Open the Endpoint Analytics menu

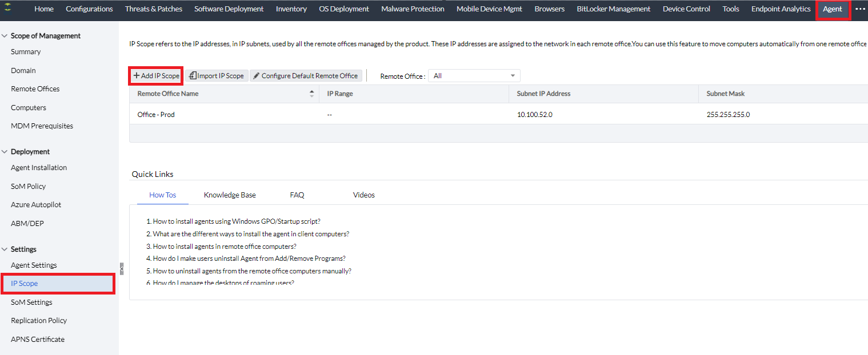click(781, 9)
